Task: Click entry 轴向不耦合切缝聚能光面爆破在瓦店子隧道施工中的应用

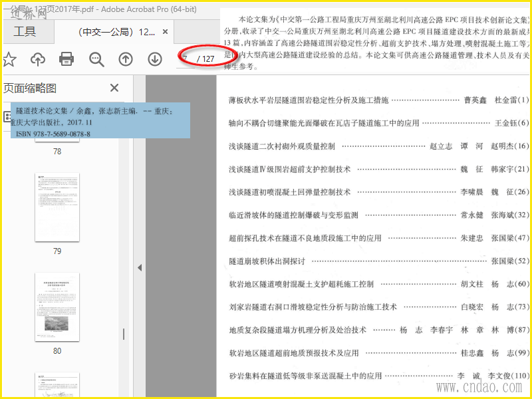Action: (x=324, y=123)
